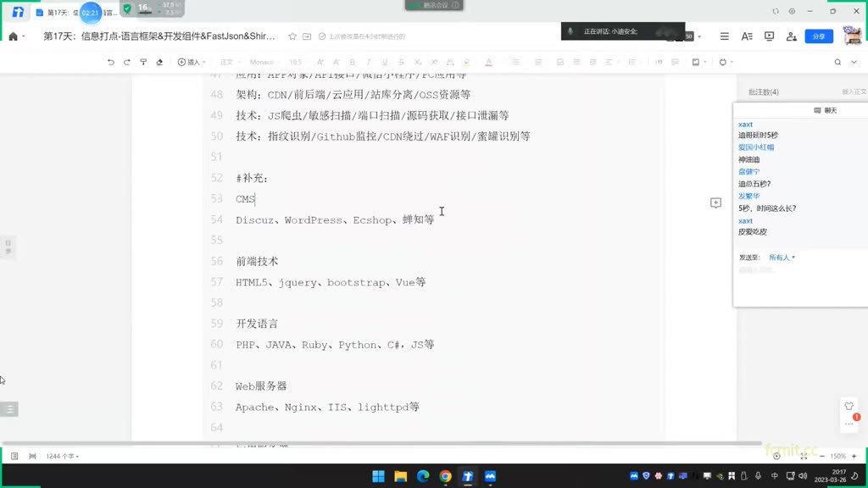
Task: Open the hamburger menu in header
Action: [x=724, y=36]
